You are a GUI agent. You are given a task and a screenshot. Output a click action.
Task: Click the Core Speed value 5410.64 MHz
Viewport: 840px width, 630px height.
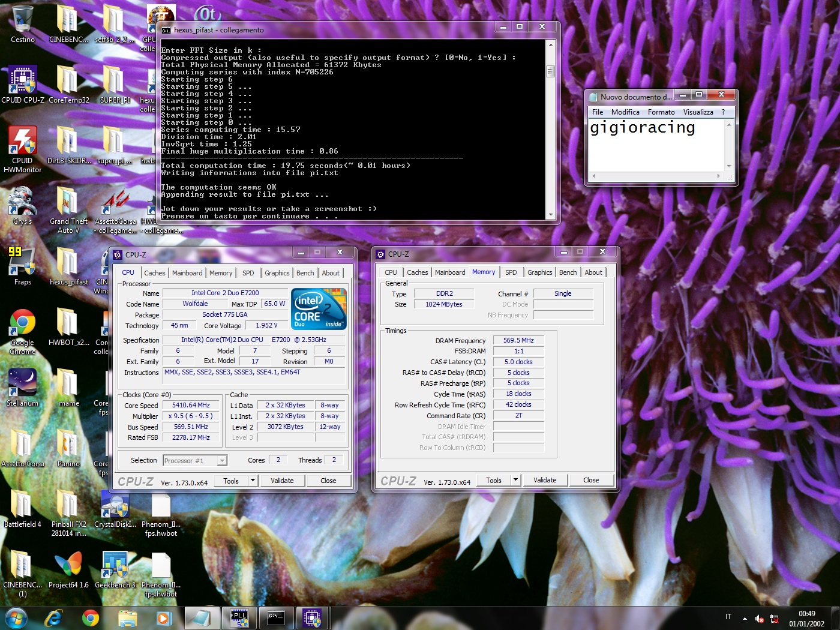click(191, 405)
